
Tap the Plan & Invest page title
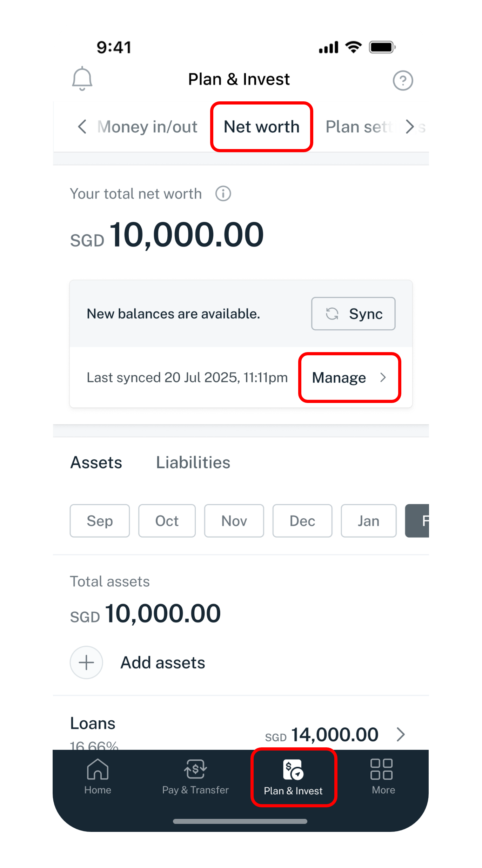click(239, 79)
